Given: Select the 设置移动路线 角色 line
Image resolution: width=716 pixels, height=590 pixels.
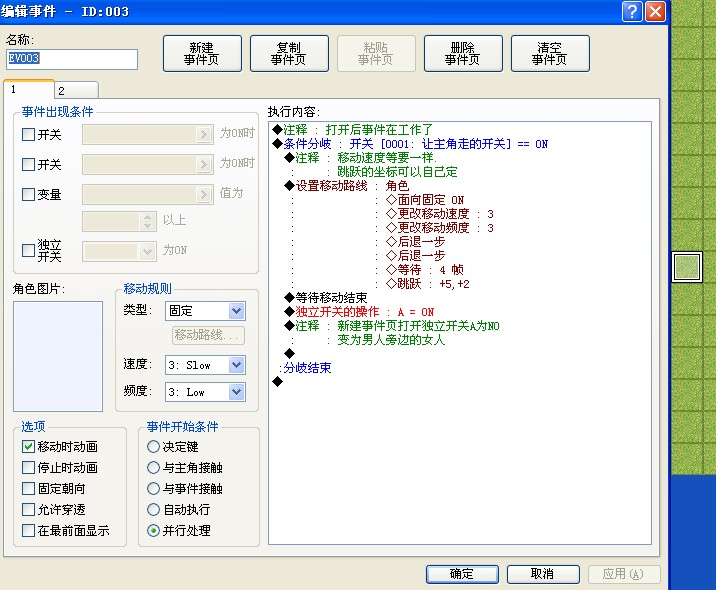Looking at the screenshot, I should click(347, 186).
